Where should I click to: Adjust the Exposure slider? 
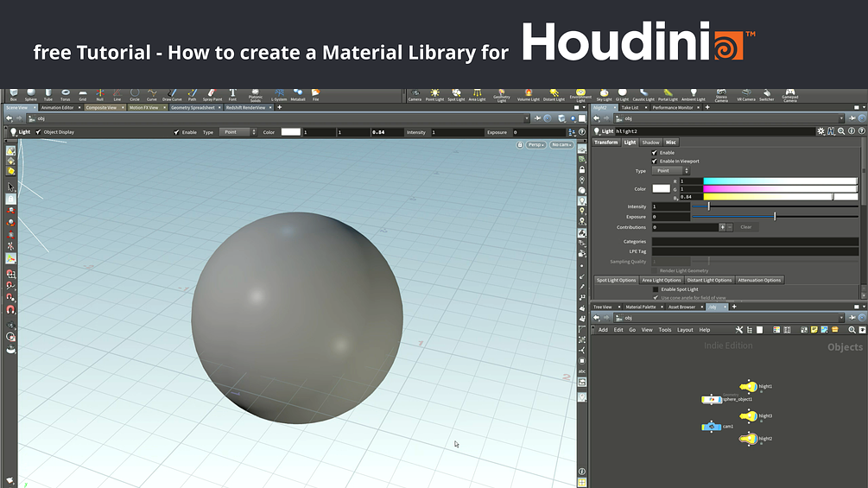(x=775, y=217)
